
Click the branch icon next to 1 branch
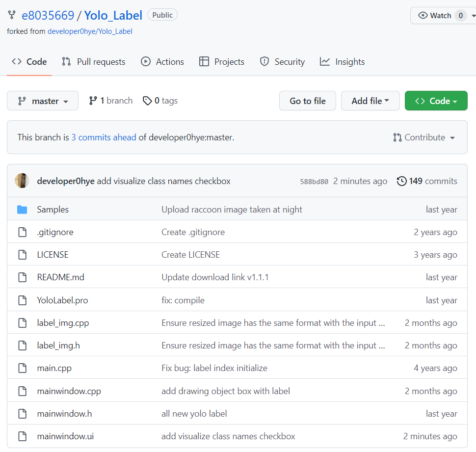93,101
